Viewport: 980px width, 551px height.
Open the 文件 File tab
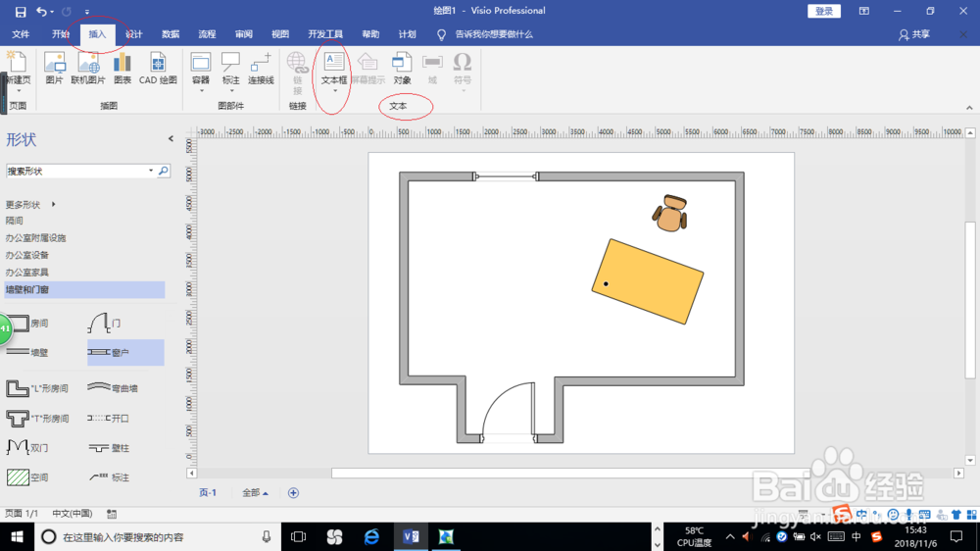pyautogui.click(x=21, y=34)
